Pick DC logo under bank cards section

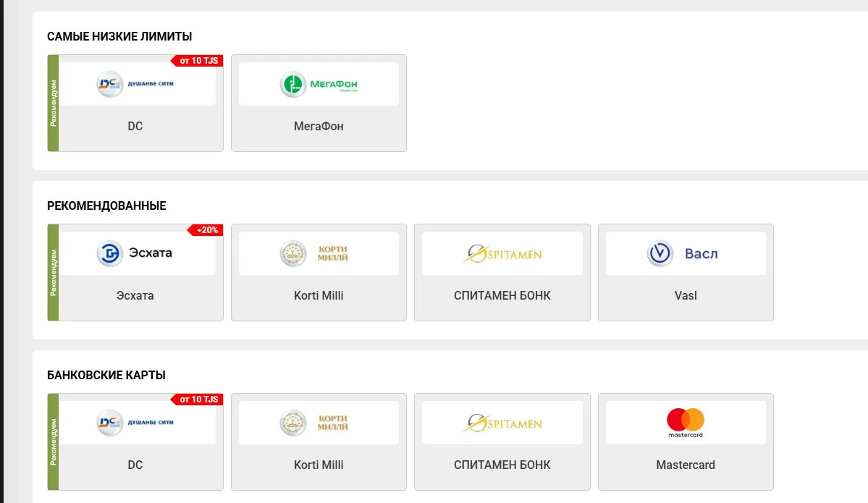coord(135,423)
